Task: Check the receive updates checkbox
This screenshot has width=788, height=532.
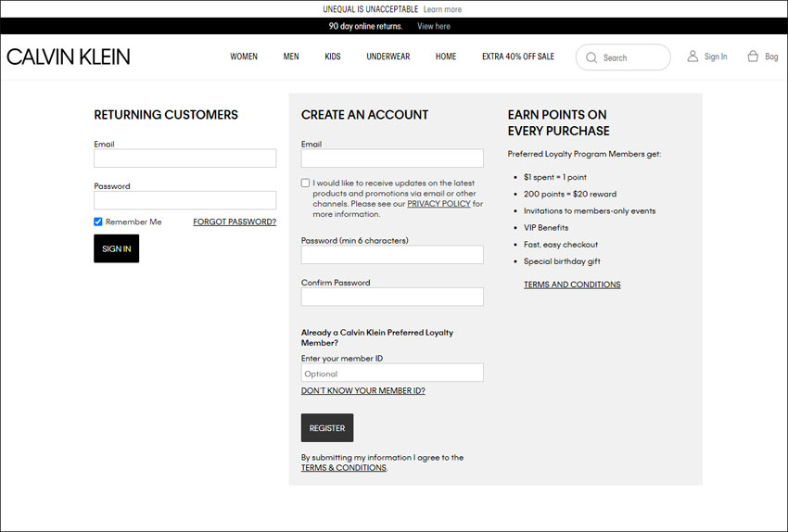Action: (x=305, y=183)
